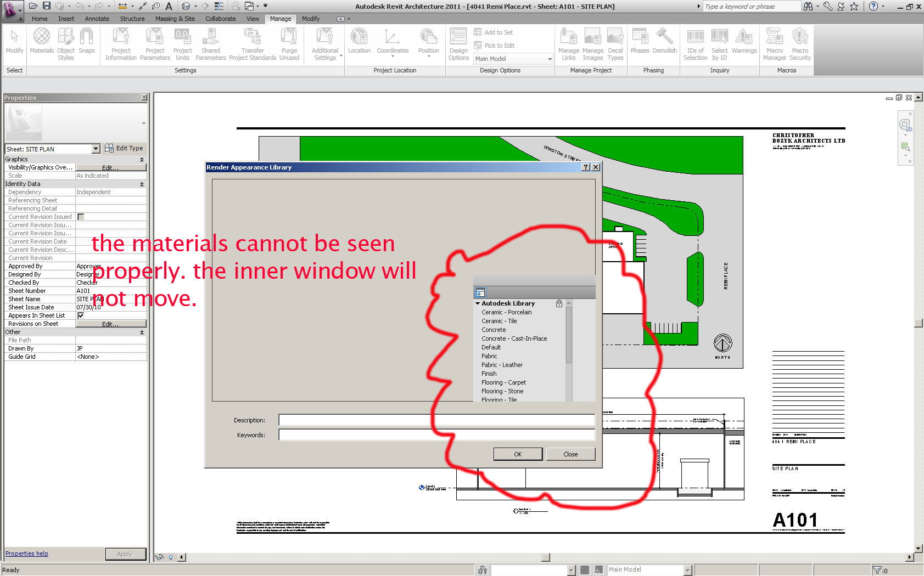The height and width of the screenshot is (576, 924).
Task: Switch to the Home ribbon tab
Action: pyautogui.click(x=40, y=19)
